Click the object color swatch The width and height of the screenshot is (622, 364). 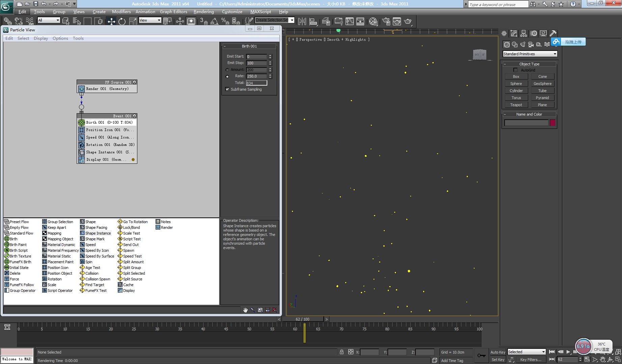tap(552, 123)
